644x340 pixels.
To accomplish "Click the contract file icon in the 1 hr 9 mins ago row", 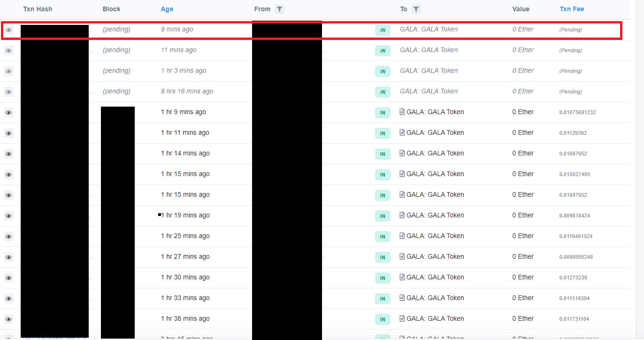I will (402, 112).
